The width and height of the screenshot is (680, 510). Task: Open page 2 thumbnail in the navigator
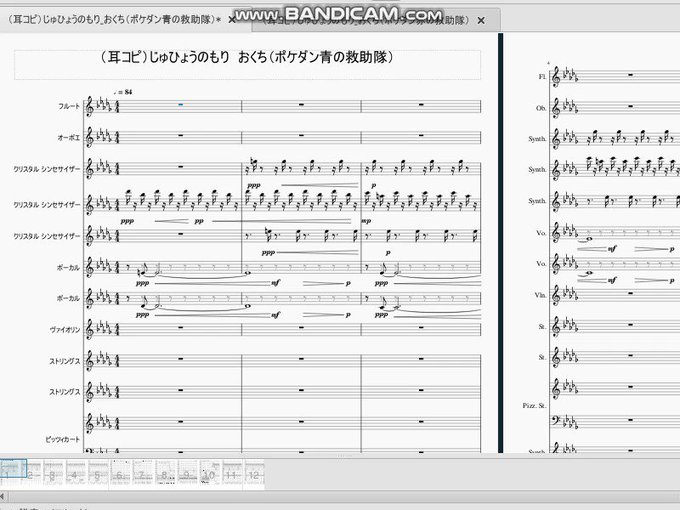[x=32, y=474]
